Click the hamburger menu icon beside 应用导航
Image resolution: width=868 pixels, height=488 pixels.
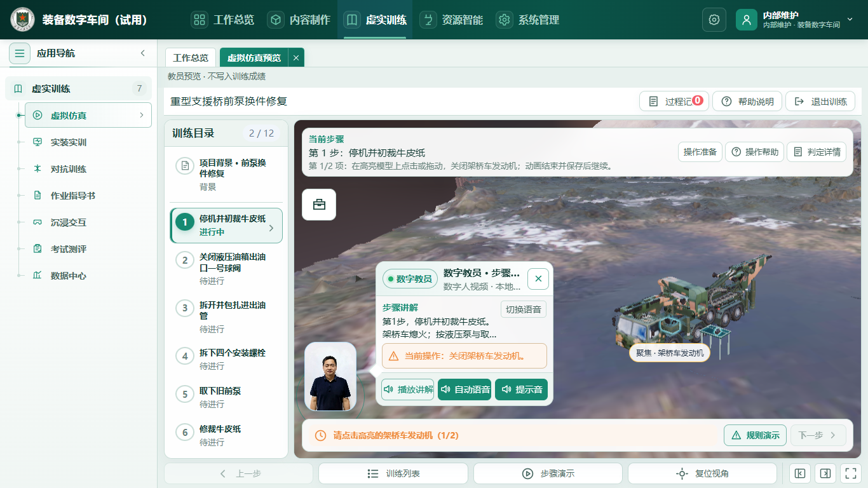(x=20, y=53)
